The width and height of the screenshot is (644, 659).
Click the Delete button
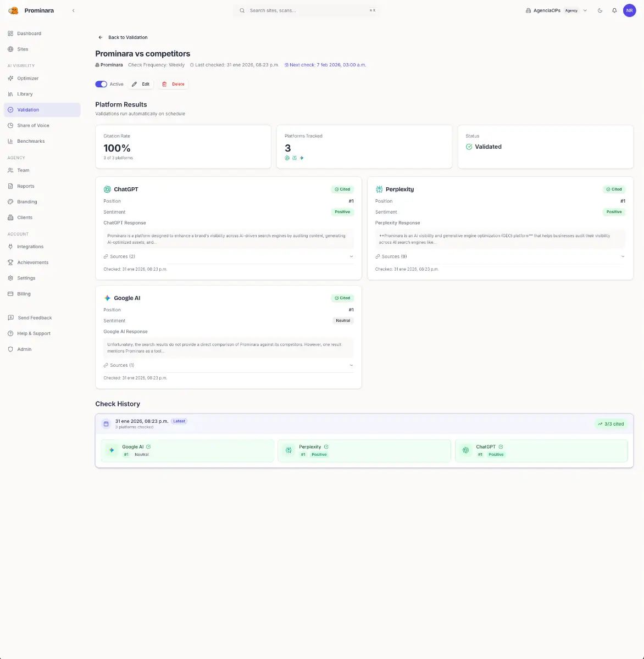click(x=173, y=84)
